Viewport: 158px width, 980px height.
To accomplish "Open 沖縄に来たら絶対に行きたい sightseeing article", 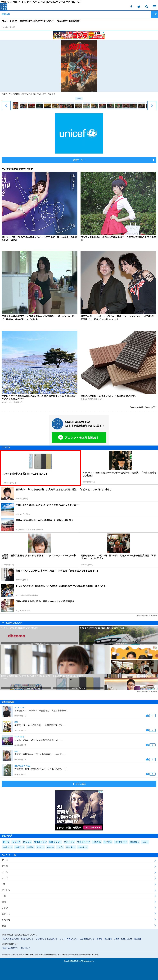I will (79, 509).
